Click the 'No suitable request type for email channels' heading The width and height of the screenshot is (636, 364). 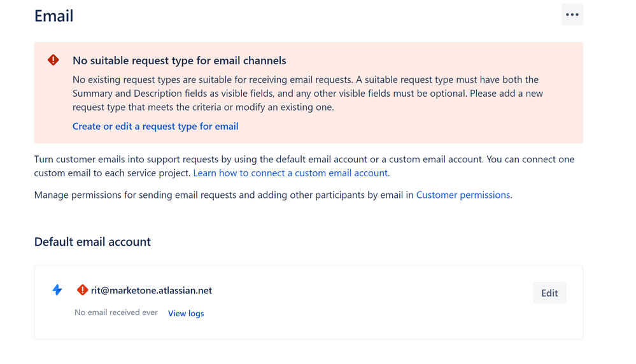pos(180,60)
